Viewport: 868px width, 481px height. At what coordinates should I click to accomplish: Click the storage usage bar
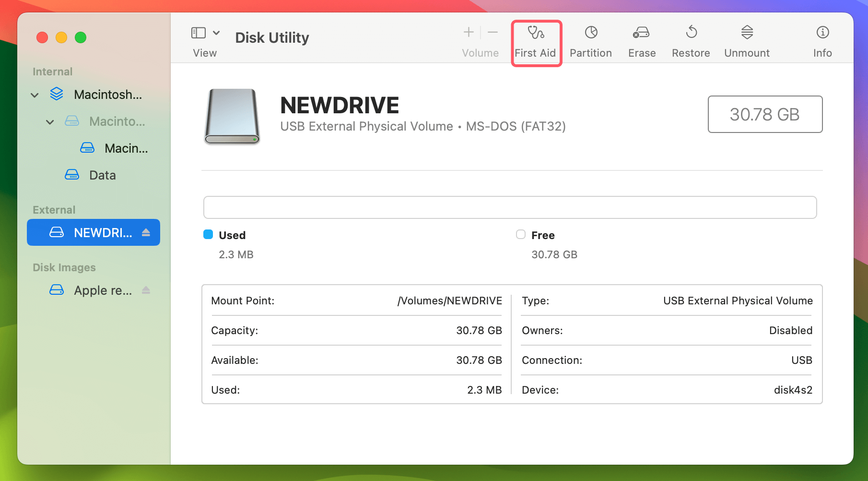(510, 207)
